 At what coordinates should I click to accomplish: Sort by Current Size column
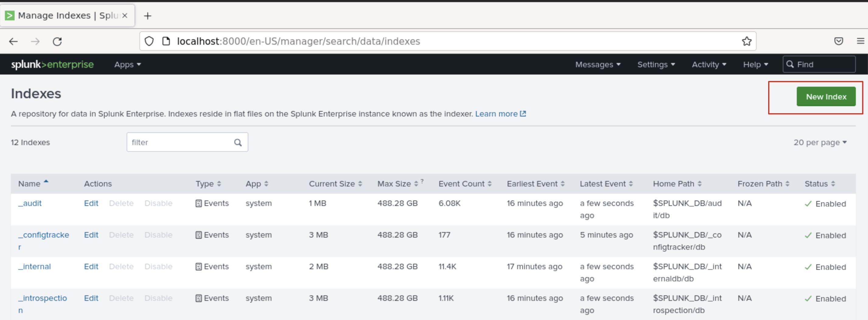click(x=336, y=184)
